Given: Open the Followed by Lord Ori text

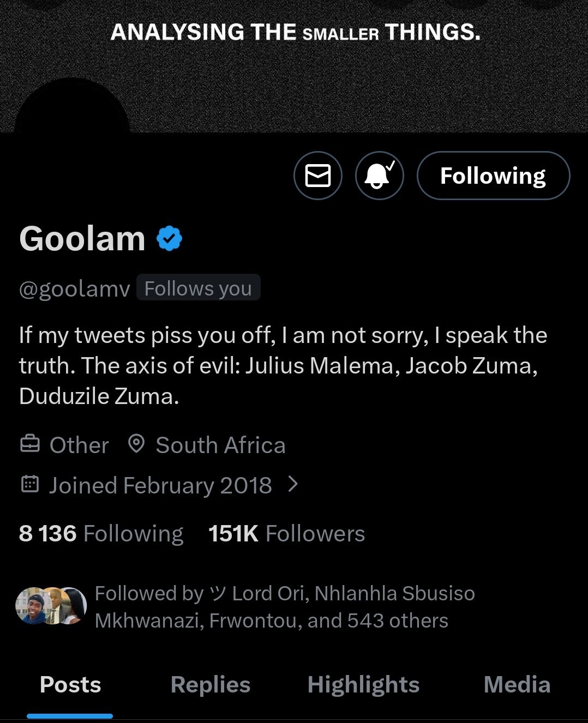Looking at the screenshot, I should (x=284, y=606).
